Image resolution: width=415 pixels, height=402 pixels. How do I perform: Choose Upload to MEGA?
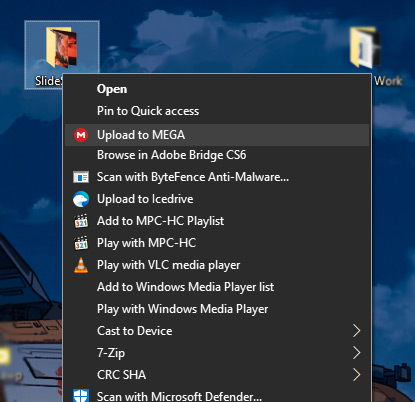tap(217, 135)
